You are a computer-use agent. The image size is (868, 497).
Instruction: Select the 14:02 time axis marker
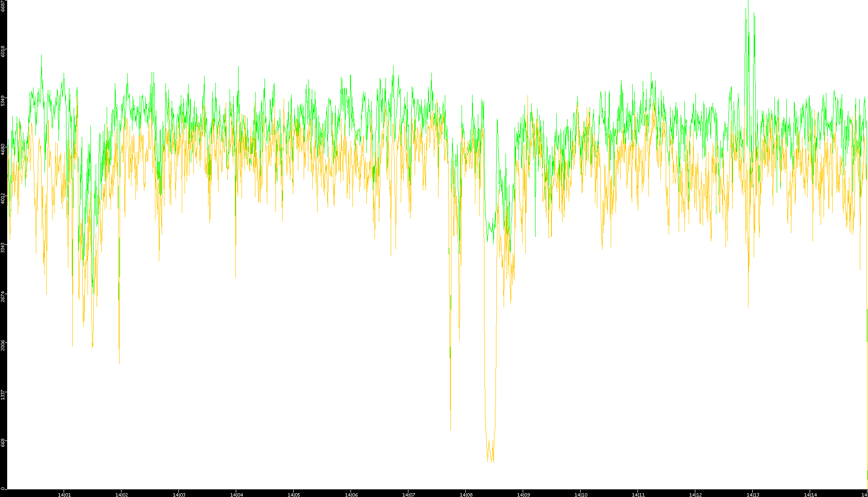[x=121, y=494]
